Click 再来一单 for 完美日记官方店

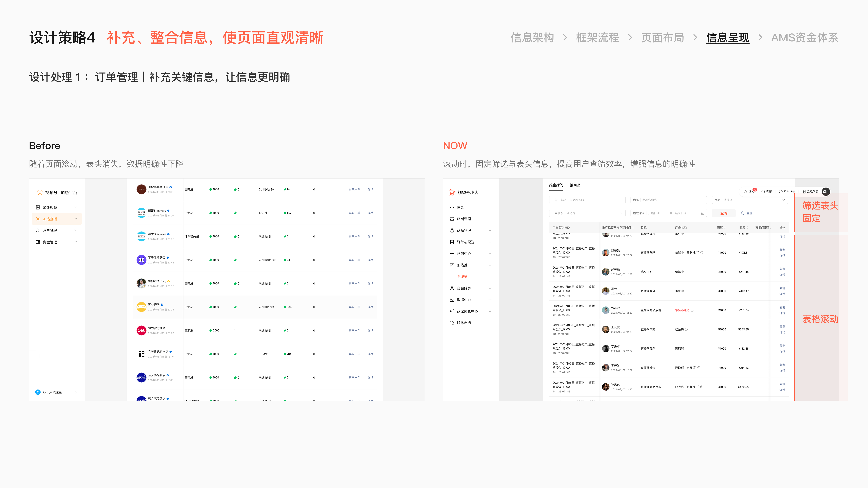[354, 354]
